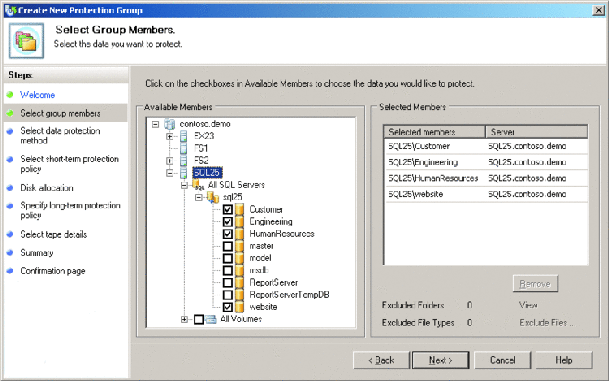Viewport: 609px width, 381px height.
Task: Click the contoso.demo domain icon
Action: (x=170, y=124)
